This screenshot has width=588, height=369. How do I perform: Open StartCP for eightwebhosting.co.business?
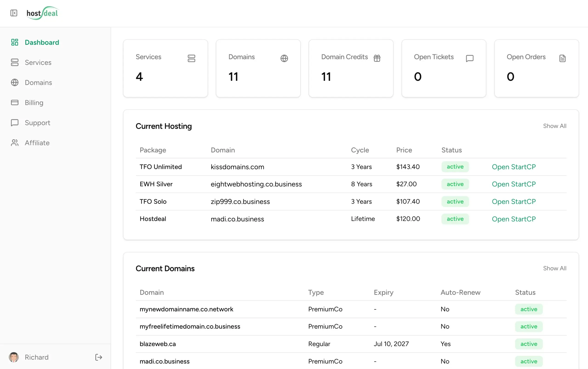[514, 184]
